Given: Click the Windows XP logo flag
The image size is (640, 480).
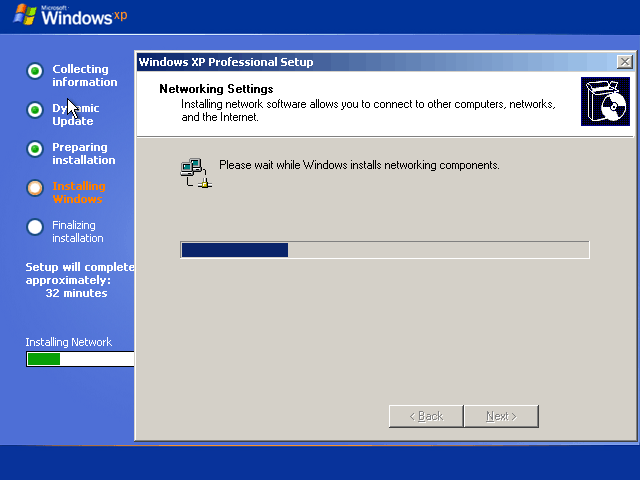Looking at the screenshot, I should [25, 15].
